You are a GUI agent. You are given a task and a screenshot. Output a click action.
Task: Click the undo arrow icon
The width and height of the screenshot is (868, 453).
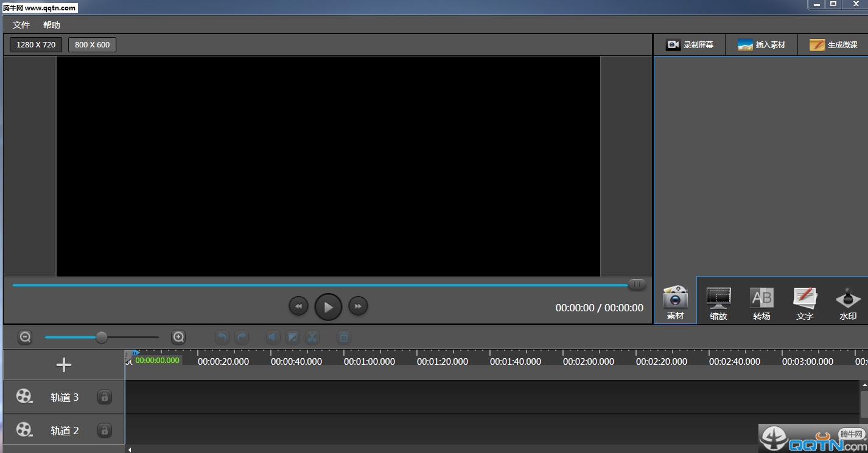222,337
